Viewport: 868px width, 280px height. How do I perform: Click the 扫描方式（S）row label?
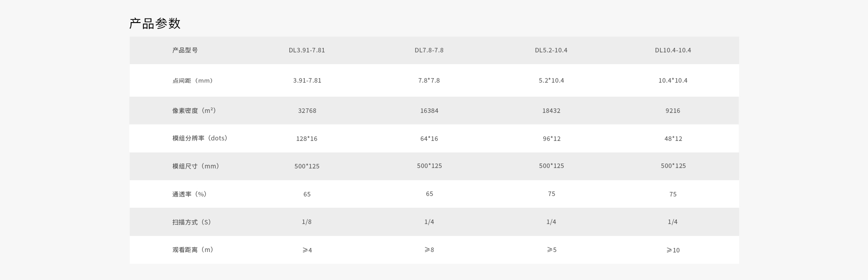point(192,222)
